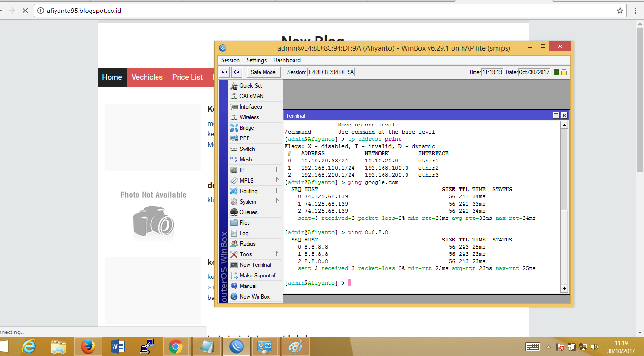Click the Terminal prompt cursor line
644x356 pixels.
tap(318, 283)
